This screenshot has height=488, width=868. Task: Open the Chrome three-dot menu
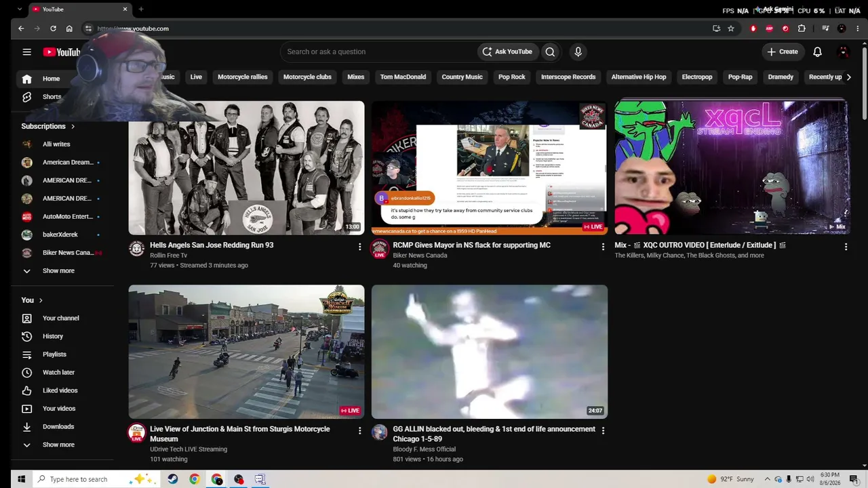(857, 28)
